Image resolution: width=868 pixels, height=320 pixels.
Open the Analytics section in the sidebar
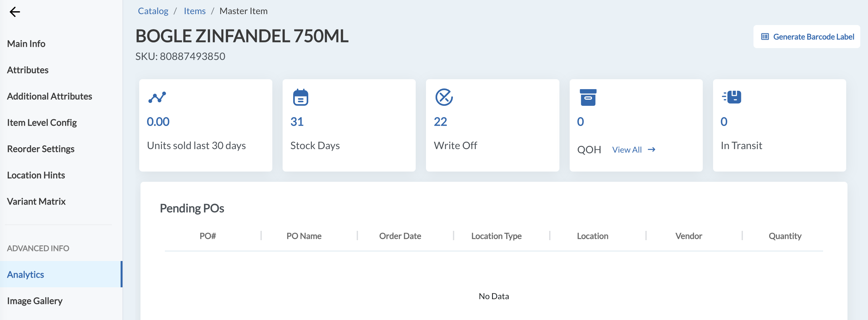tap(26, 274)
